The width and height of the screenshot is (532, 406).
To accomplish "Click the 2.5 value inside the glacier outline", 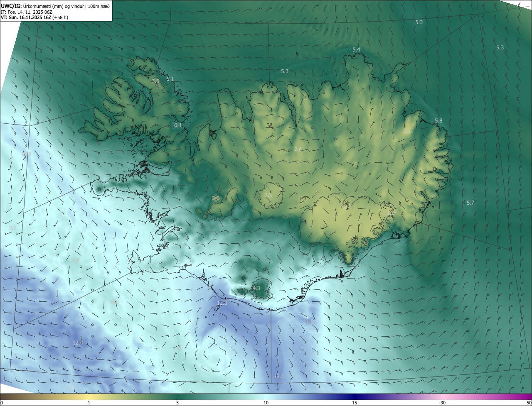I will tap(268, 196).
